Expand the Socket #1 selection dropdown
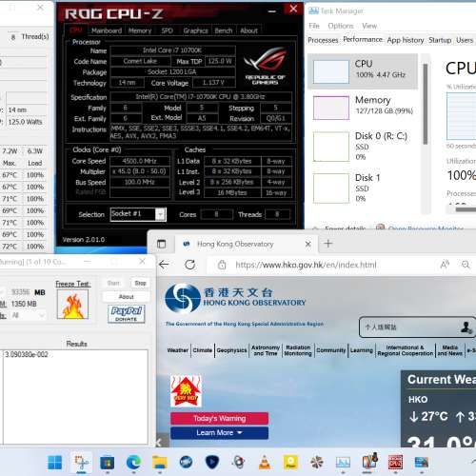The width and height of the screenshot is (476, 476). tap(161, 214)
